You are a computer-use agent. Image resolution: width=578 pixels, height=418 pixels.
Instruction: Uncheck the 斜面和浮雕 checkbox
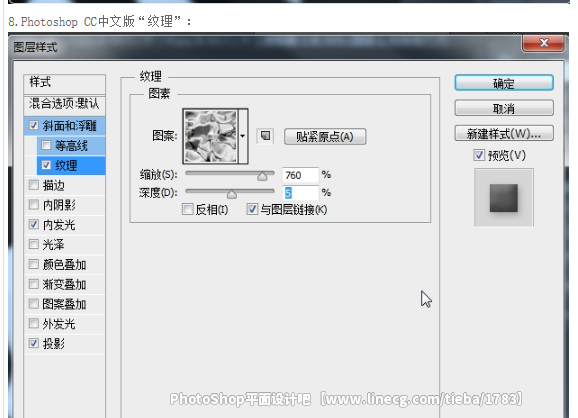(x=34, y=126)
